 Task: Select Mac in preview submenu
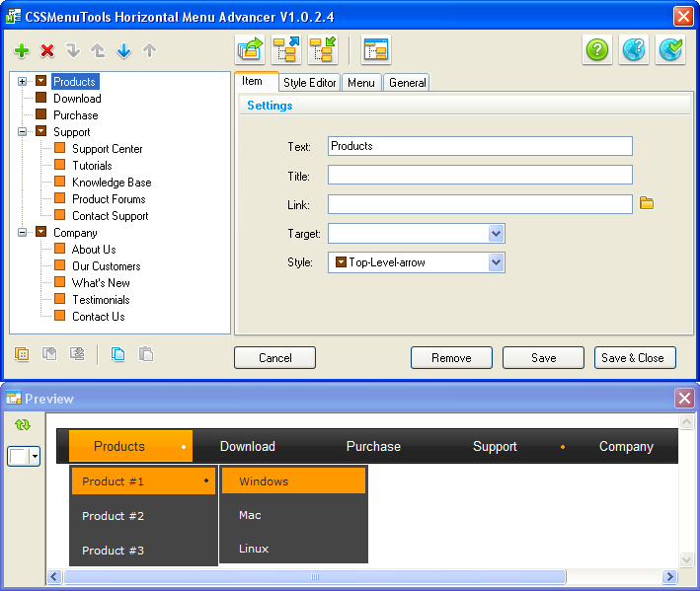tap(294, 515)
